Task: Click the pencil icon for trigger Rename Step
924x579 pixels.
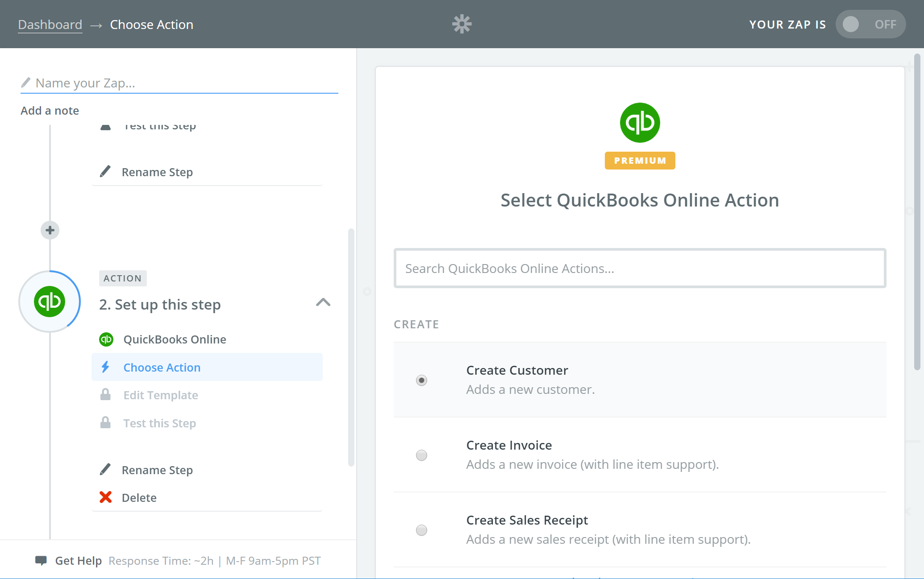Action: [x=105, y=171]
